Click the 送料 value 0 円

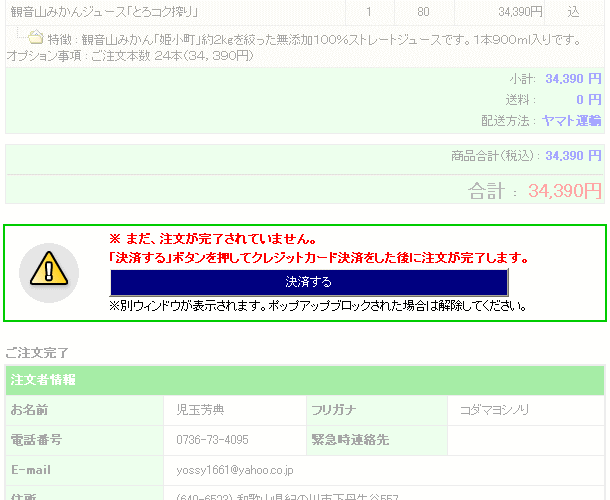tap(589, 100)
